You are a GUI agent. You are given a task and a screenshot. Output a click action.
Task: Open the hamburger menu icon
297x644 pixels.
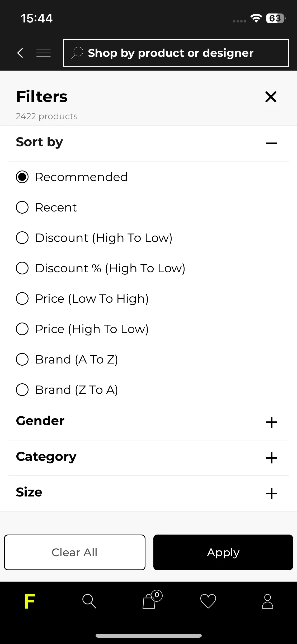pos(44,53)
